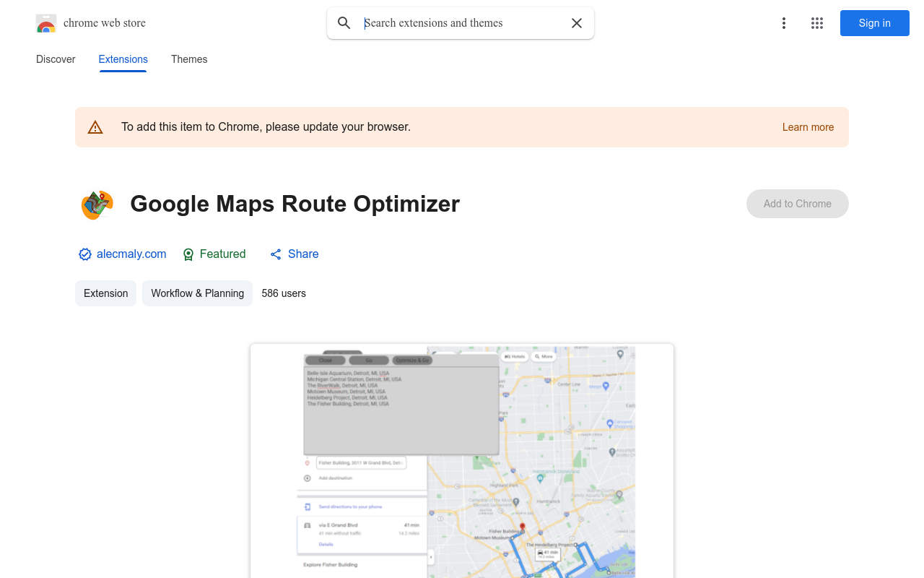Clear the search field with X
The width and height of the screenshot is (924, 578).
pyautogui.click(x=577, y=23)
